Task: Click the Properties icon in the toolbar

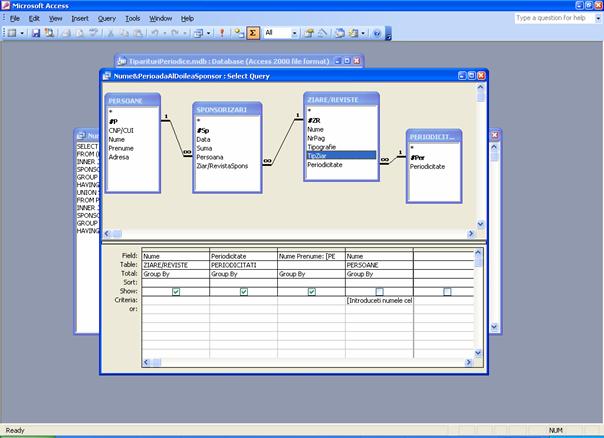Action: click(310, 33)
